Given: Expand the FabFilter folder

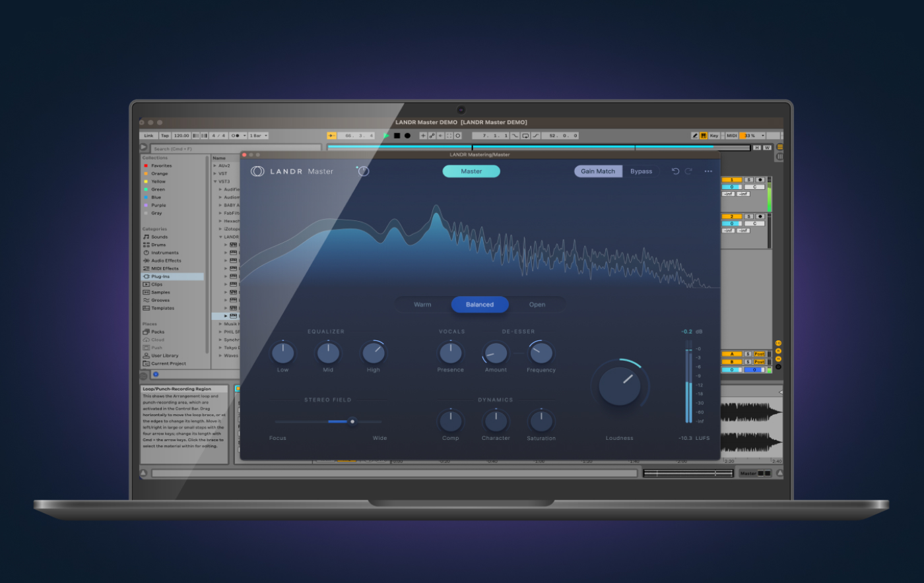Looking at the screenshot, I should coord(220,213).
